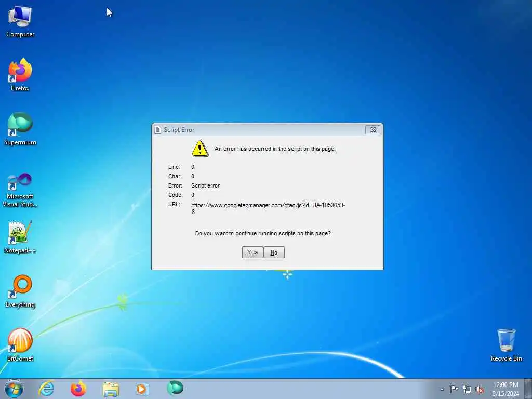The image size is (532, 399).
Task: Click 'An error has occurred' message text
Action: [275, 149]
